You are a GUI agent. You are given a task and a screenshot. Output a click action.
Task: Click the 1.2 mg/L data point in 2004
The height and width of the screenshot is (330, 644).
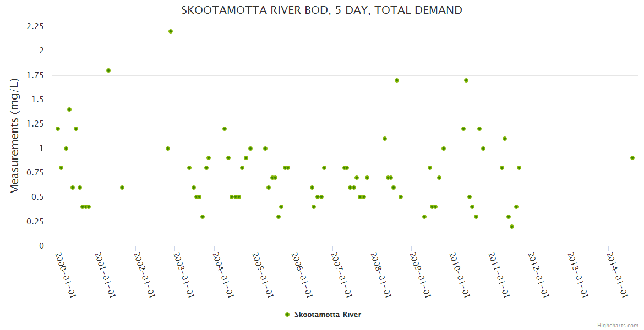(x=225, y=129)
